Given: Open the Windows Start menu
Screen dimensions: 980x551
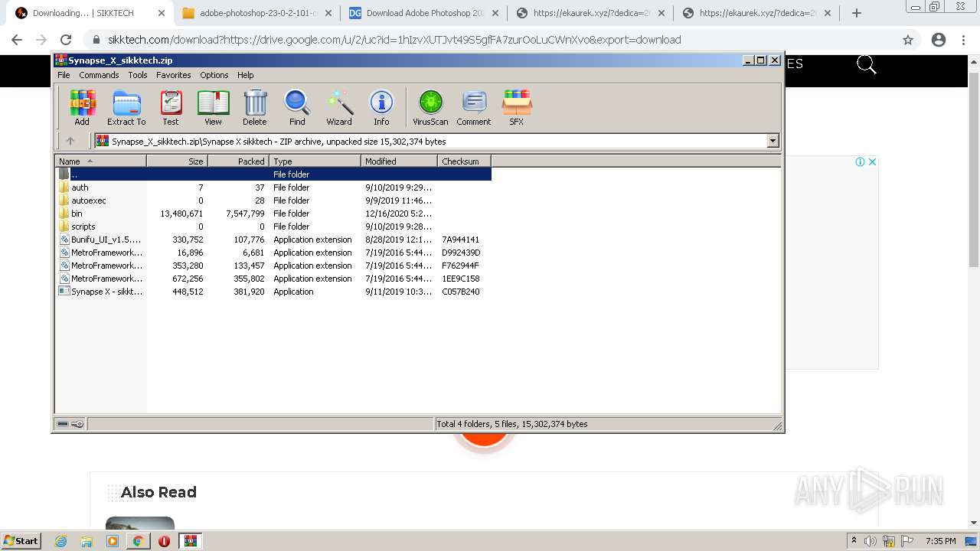Looking at the screenshot, I should point(21,540).
